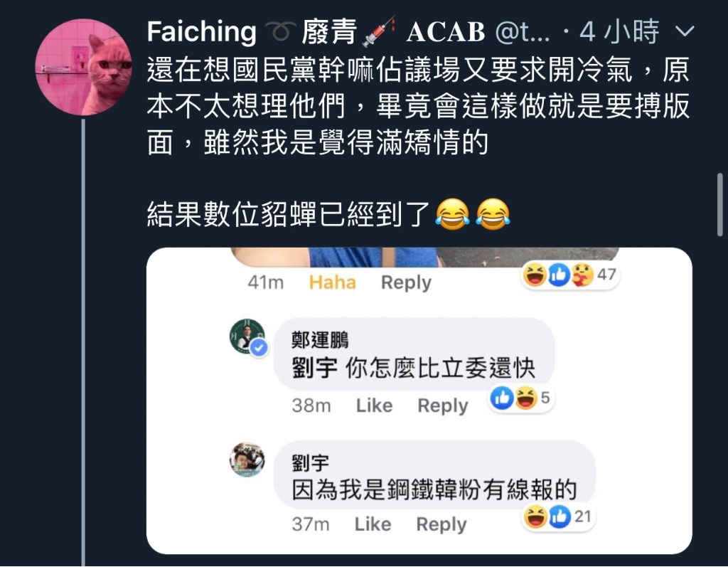Open 劉宇's profile picture
728x567 pixels.
[247, 460]
